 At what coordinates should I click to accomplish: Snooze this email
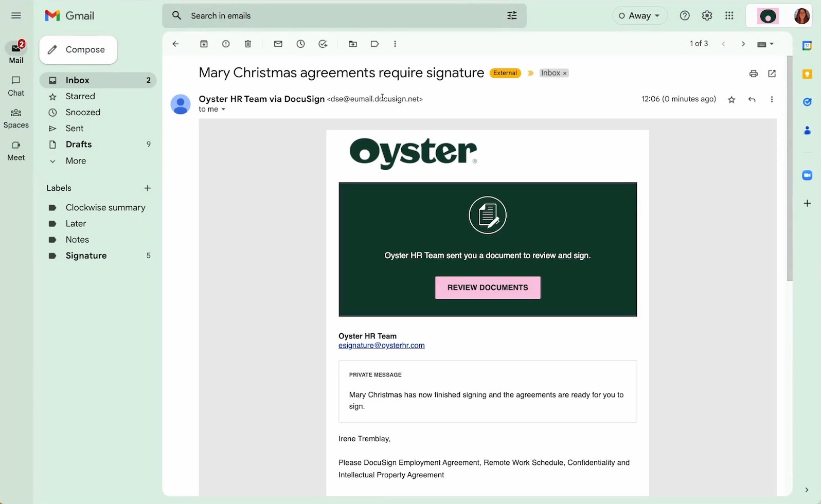coord(300,44)
